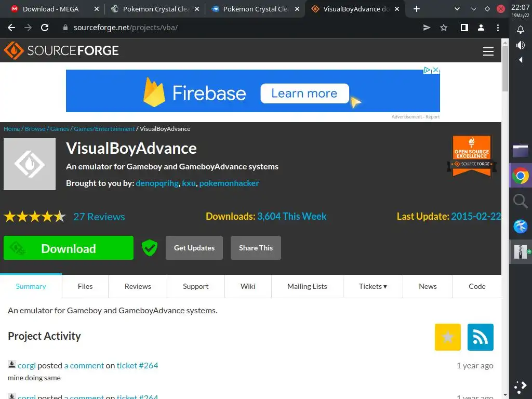Click the yellow star favorite button
Image resolution: width=532 pixels, height=399 pixels.
[x=447, y=337]
